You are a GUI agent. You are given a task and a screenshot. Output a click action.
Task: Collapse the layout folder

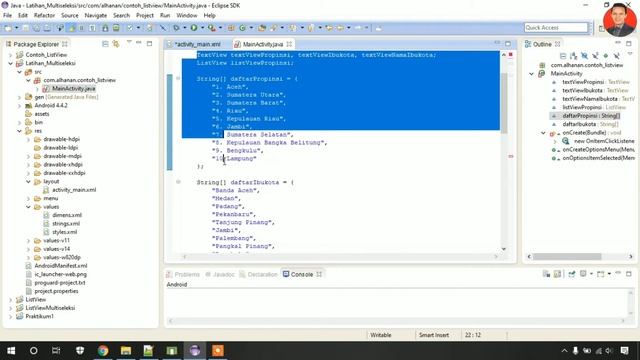click(x=29, y=182)
